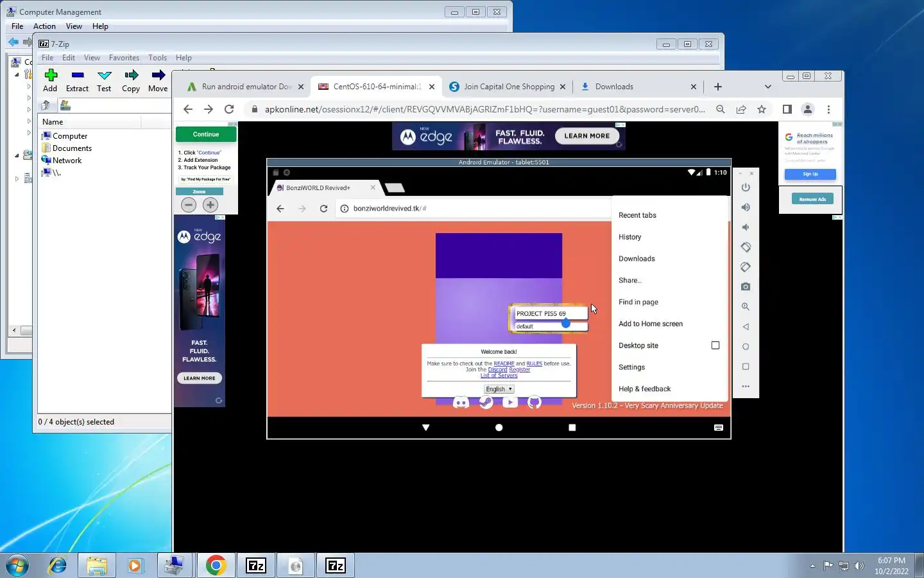Click the 7-Zip Test toolbar icon
Screen dimensions: 924x578
point(105,75)
